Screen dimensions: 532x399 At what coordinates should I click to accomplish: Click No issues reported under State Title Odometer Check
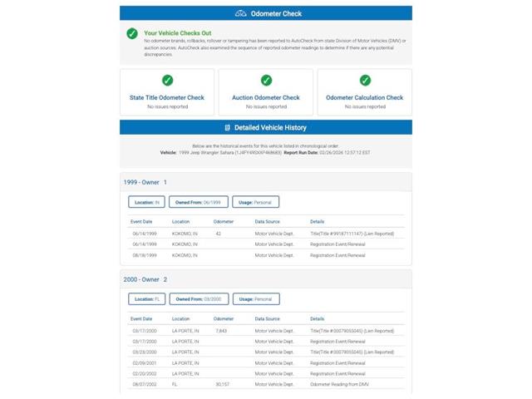167,106
